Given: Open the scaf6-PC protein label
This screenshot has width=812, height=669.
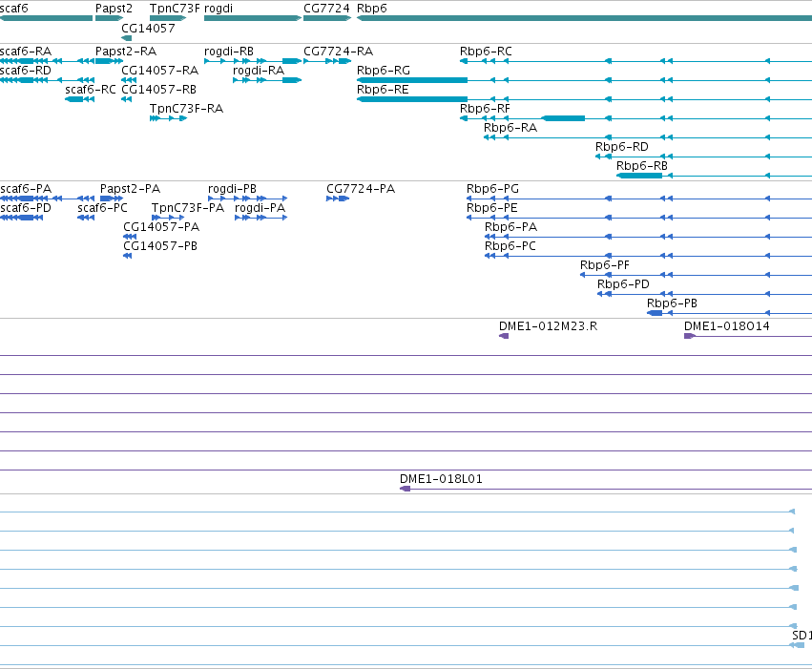Looking at the screenshot, I should click(x=102, y=208).
